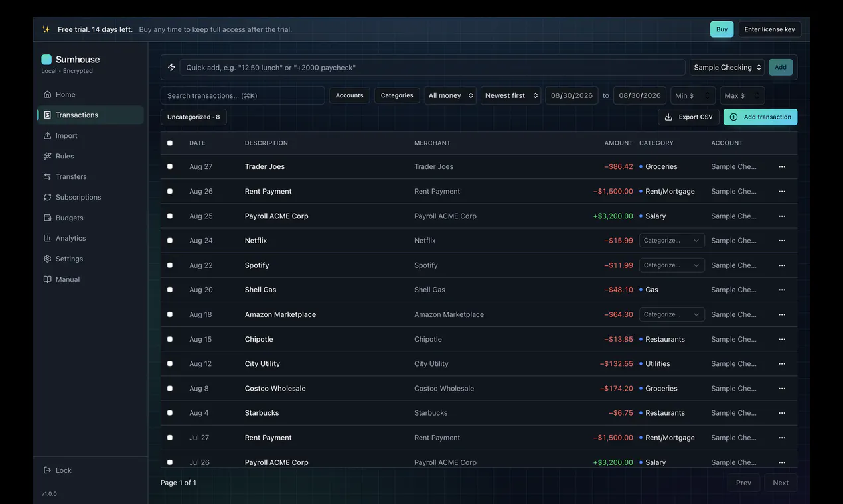Click the Add transaction button

click(760, 117)
